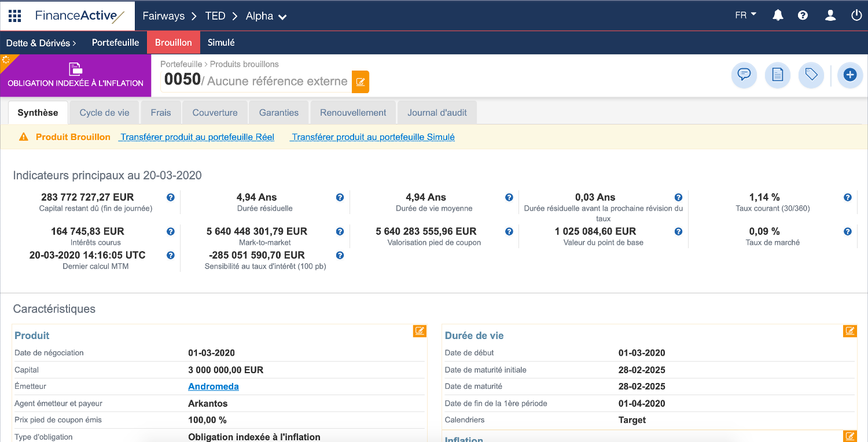Switch to the Cycle de vie tab

[104, 113]
